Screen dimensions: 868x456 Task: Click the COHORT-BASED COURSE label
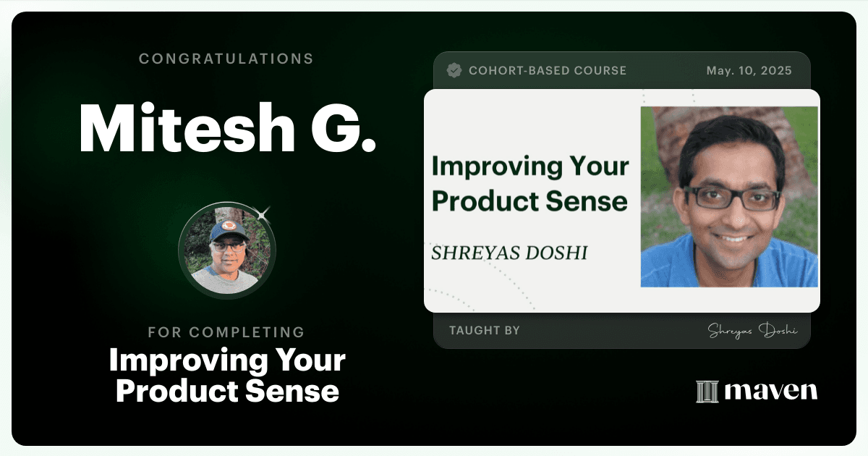click(548, 71)
